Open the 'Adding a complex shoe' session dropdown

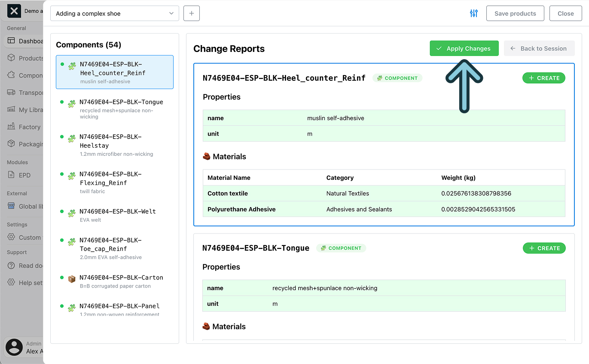tap(114, 13)
